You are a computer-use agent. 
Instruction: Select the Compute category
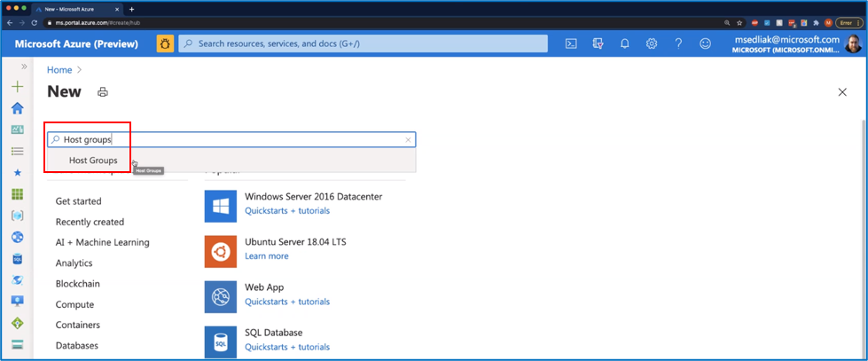tap(74, 304)
